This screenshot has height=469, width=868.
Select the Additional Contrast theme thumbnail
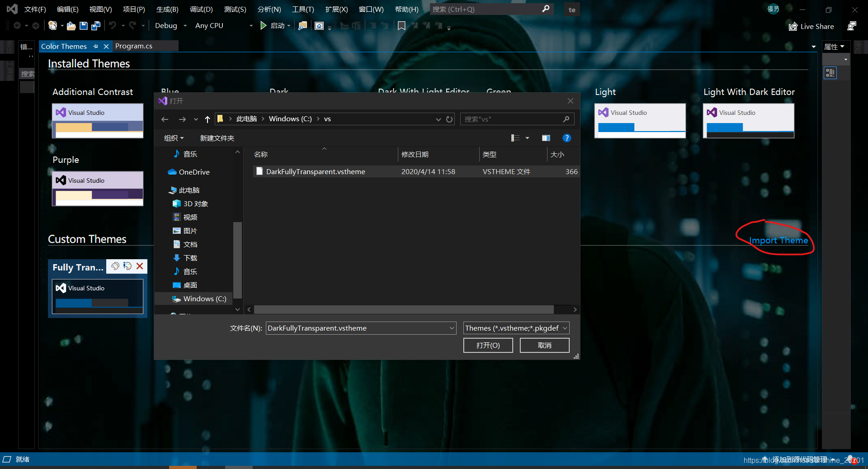98,121
